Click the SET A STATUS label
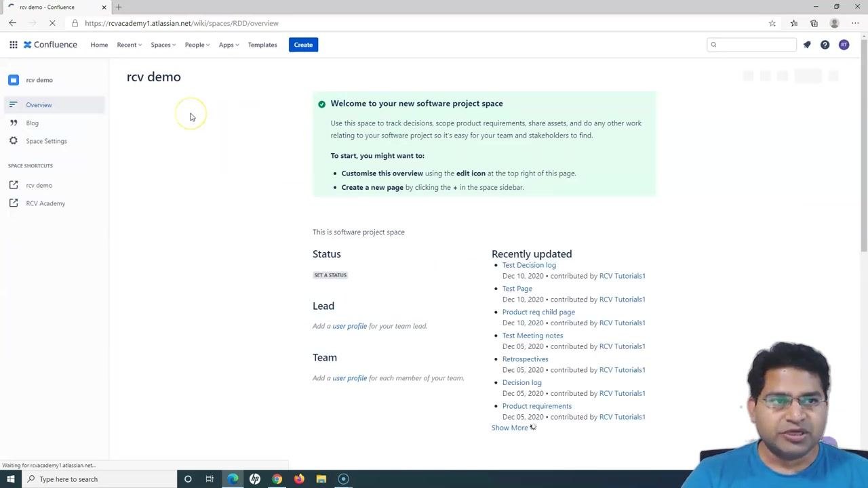Viewport: 868px width, 488px height. click(x=330, y=275)
